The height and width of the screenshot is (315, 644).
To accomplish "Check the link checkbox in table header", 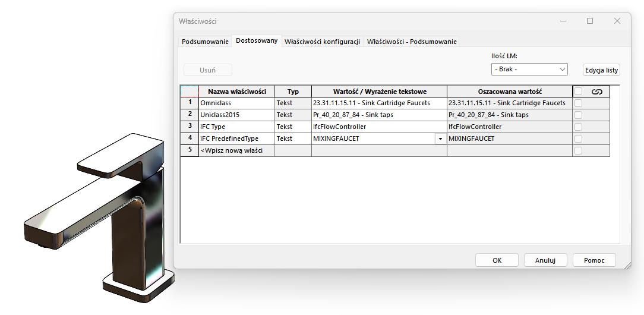I will click(x=579, y=92).
